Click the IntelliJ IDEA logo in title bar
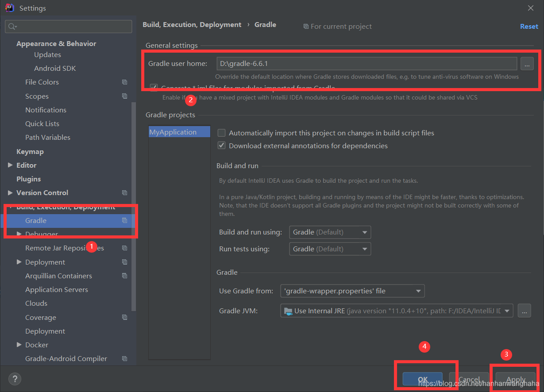Image resolution: width=544 pixels, height=392 pixels. [x=9, y=8]
